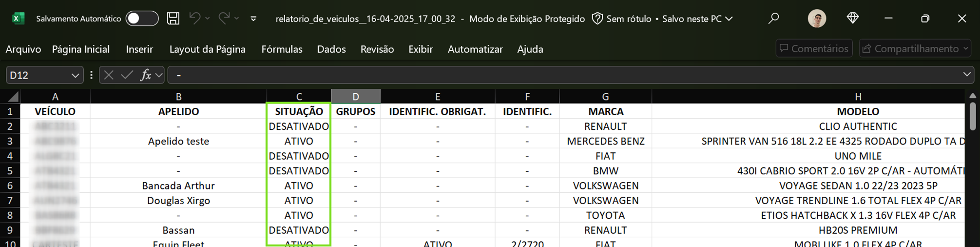Click the Apelido teste cell
980x247 pixels.
pos(178,141)
